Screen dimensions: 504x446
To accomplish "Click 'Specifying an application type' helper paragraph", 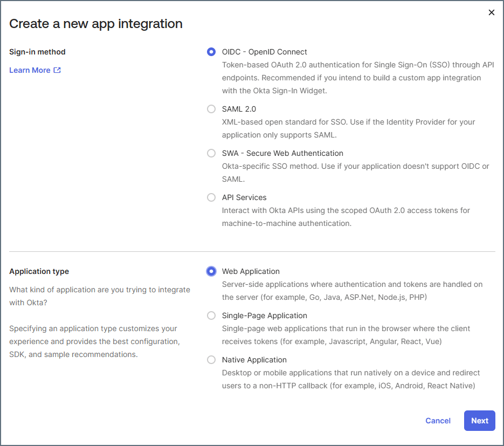I will pyautogui.click(x=94, y=341).
